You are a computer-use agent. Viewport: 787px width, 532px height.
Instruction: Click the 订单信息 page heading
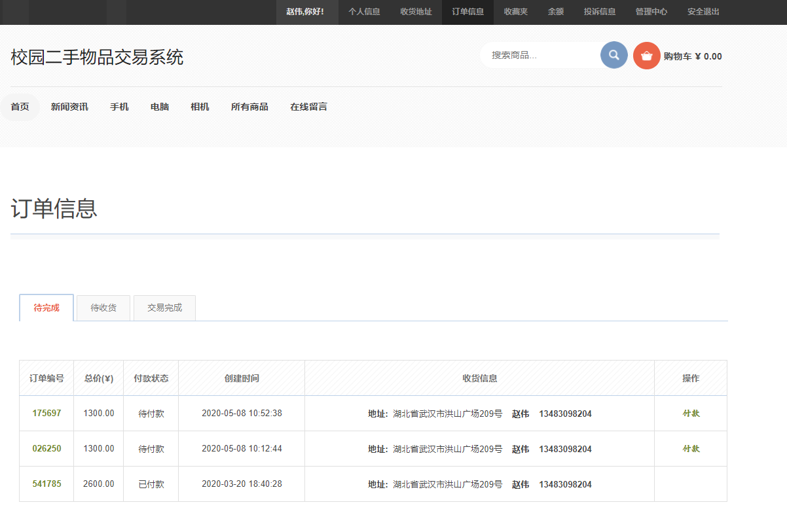pyautogui.click(x=54, y=209)
